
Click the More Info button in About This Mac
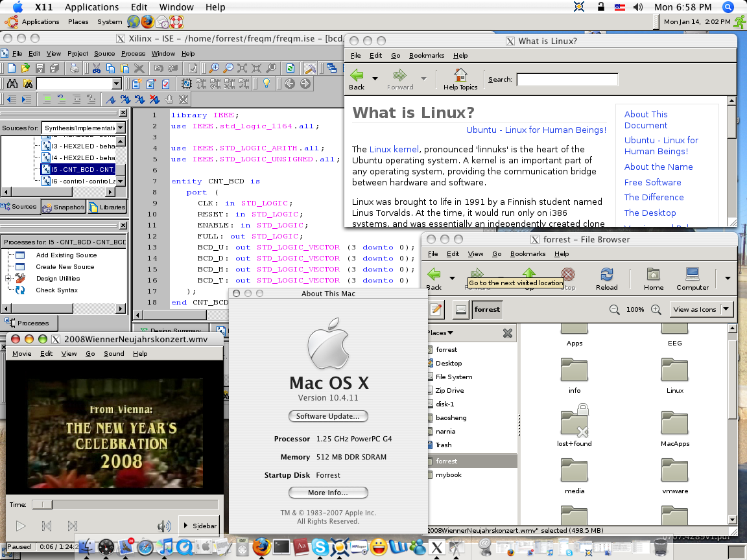[x=328, y=493]
